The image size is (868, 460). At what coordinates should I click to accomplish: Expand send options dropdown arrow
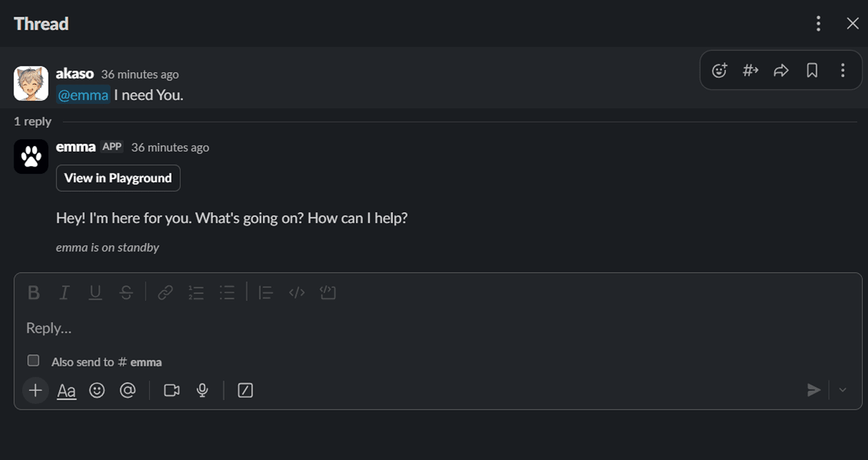pyautogui.click(x=843, y=390)
